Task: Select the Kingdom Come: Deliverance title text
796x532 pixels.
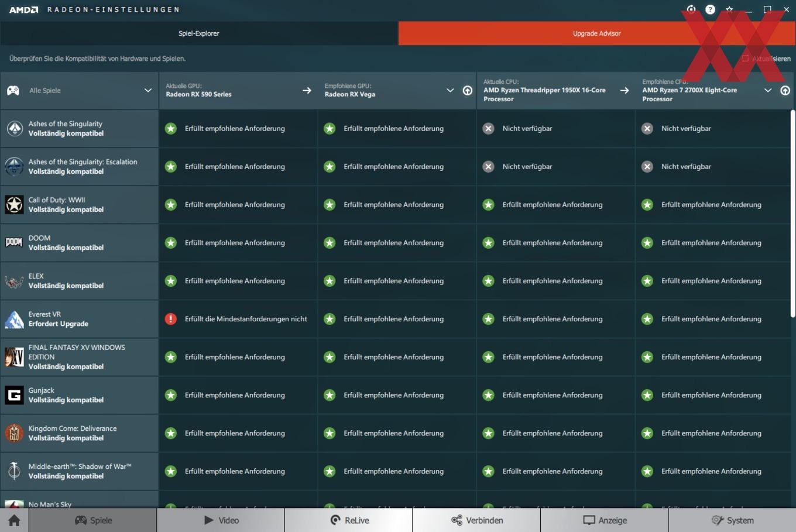Action: point(73,428)
